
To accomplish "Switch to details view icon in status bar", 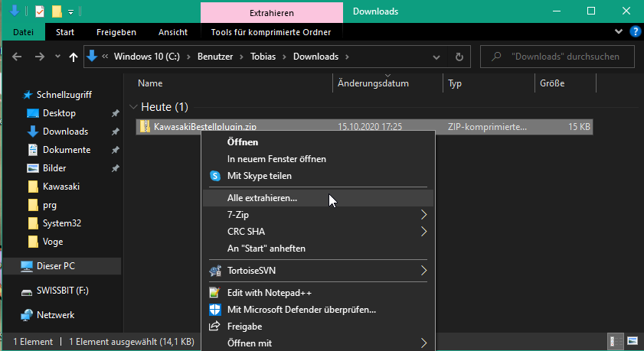I will pyautogui.click(x=614, y=341).
